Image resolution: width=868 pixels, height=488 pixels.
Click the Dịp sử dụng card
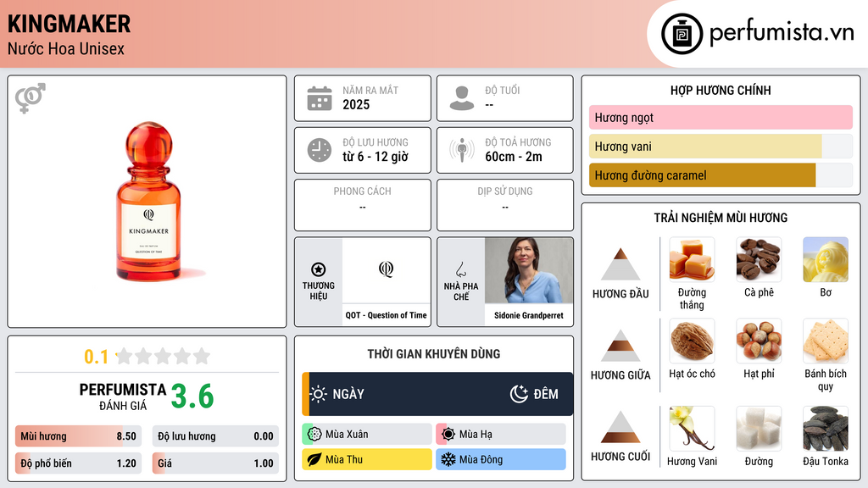tap(505, 205)
